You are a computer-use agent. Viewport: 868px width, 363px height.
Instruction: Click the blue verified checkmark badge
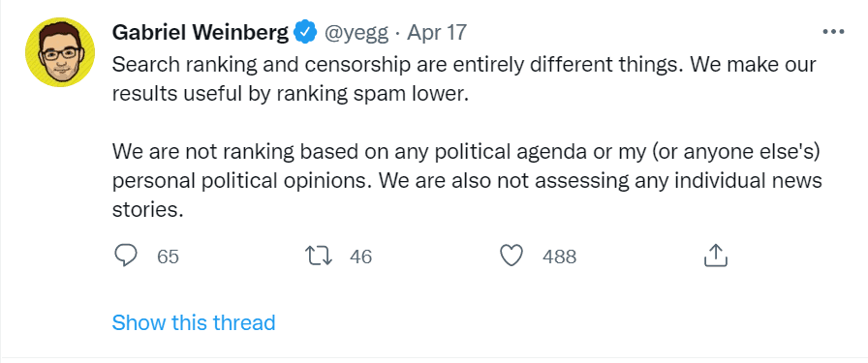[305, 33]
